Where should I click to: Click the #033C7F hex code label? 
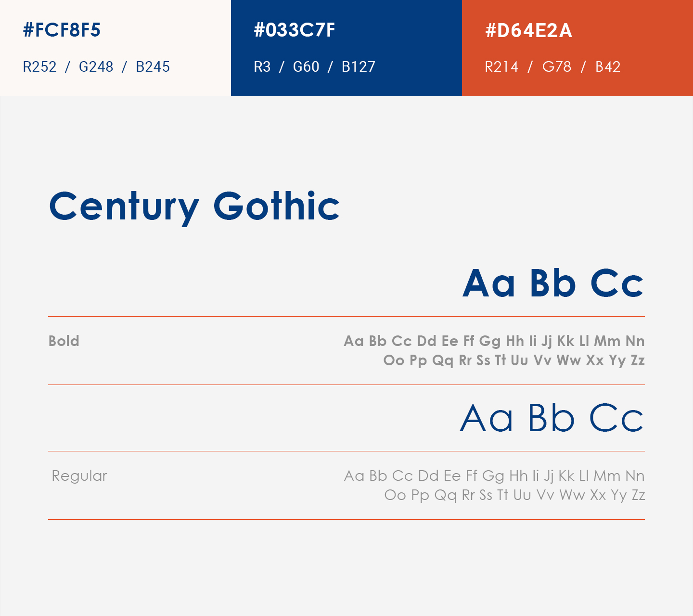click(x=294, y=30)
